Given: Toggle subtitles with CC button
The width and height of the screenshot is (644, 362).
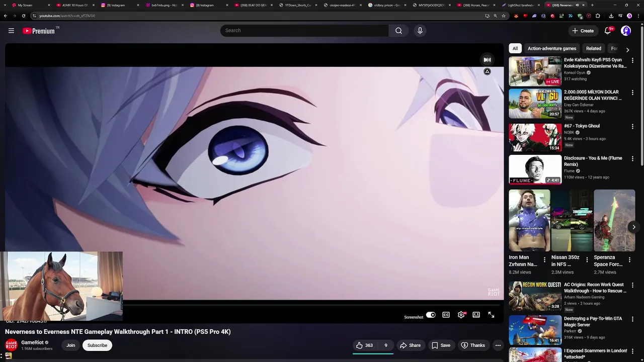Looking at the screenshot, I should click(x=446, y=315).
